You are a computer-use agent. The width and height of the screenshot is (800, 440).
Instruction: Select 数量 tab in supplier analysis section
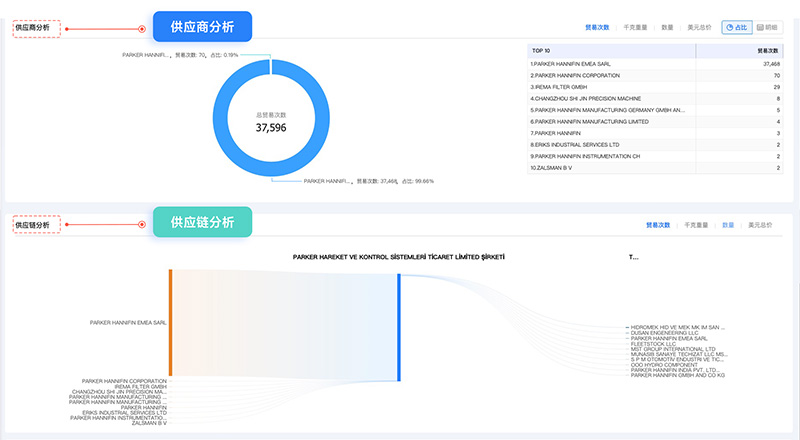click(x=667, y=28)
